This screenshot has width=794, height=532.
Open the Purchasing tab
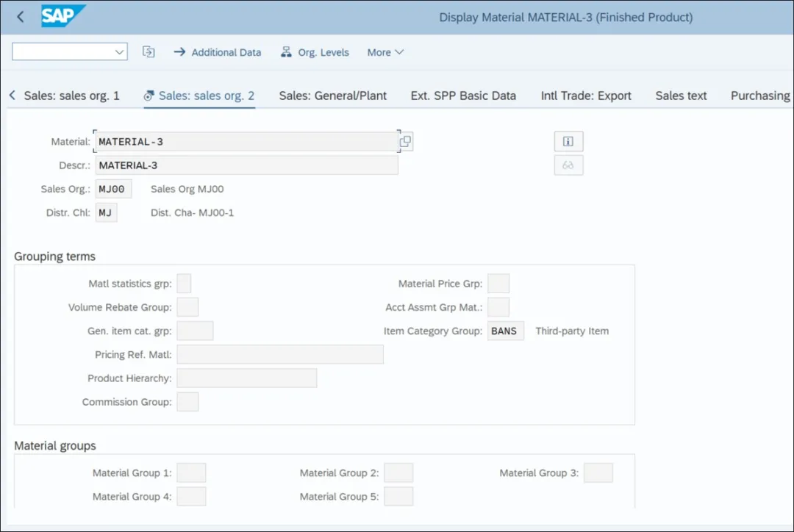pos(759,96)
